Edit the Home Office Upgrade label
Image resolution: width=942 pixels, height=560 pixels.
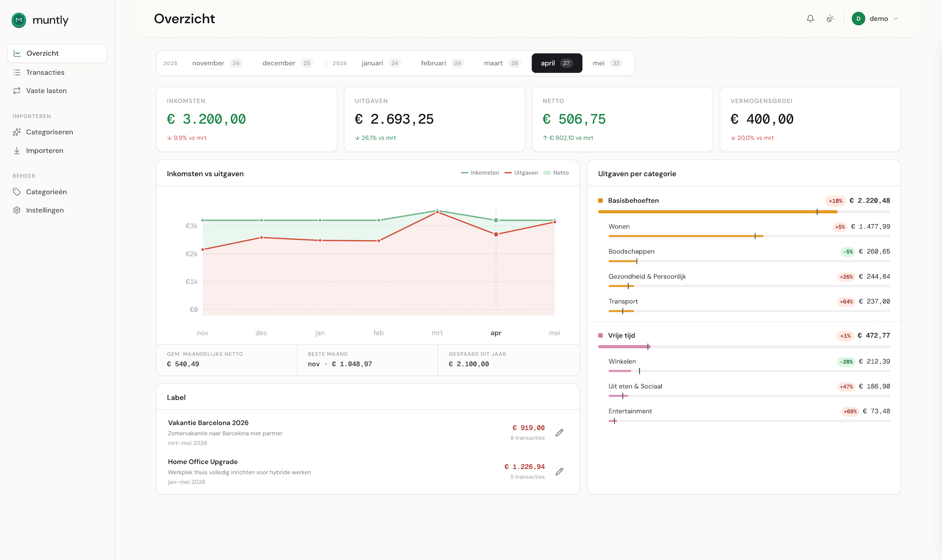[559, 472]
